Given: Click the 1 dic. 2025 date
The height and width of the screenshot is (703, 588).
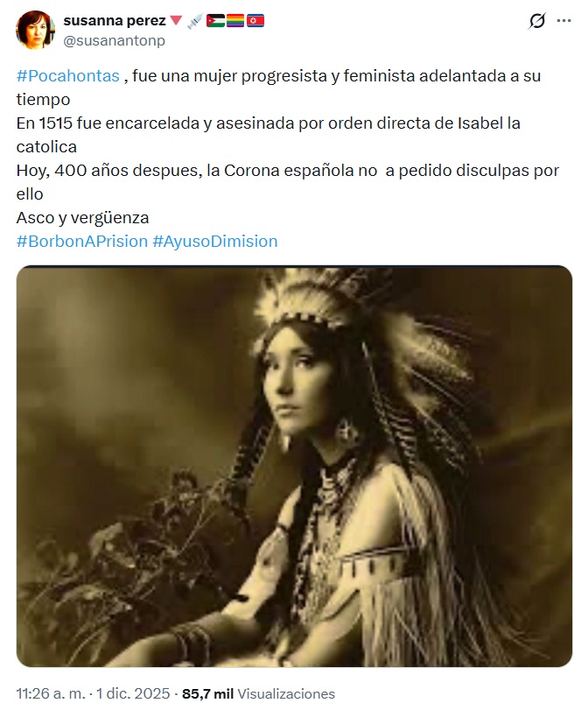Looking at the screenshot, I should (133, 693).
